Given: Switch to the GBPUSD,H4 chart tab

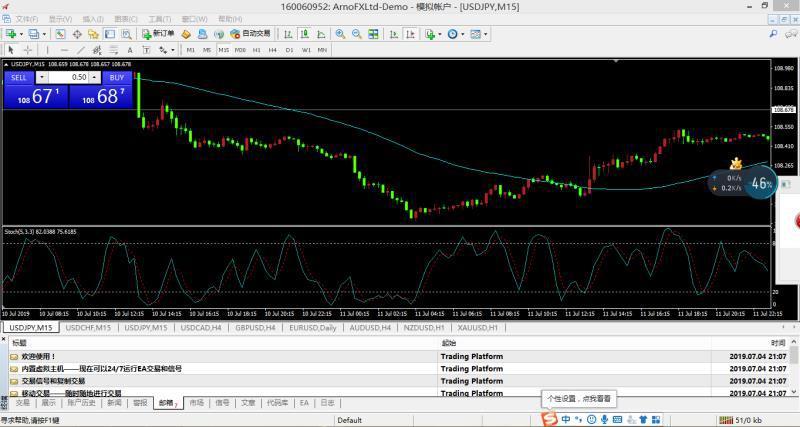Looking at the screenshot, I should pos(257,327).
